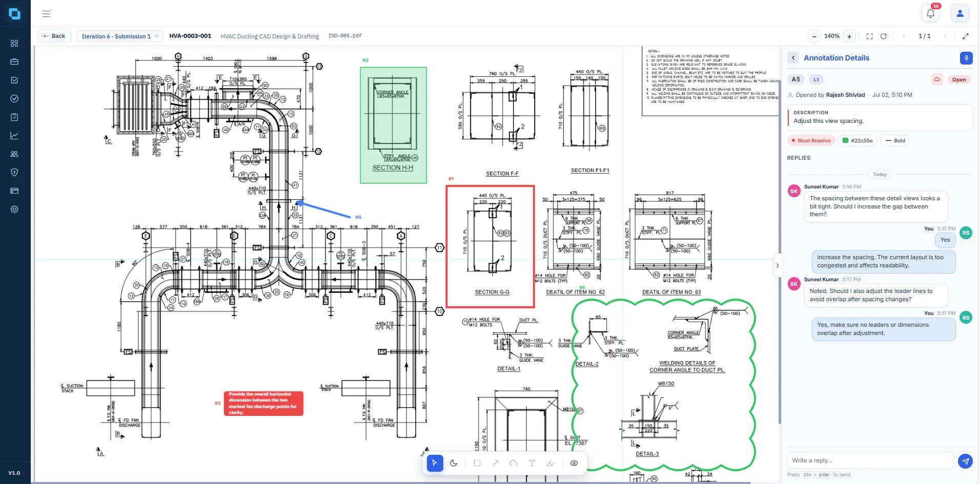Select the arrow annotation tool
980x484 pixels.
tap(496, 463)
